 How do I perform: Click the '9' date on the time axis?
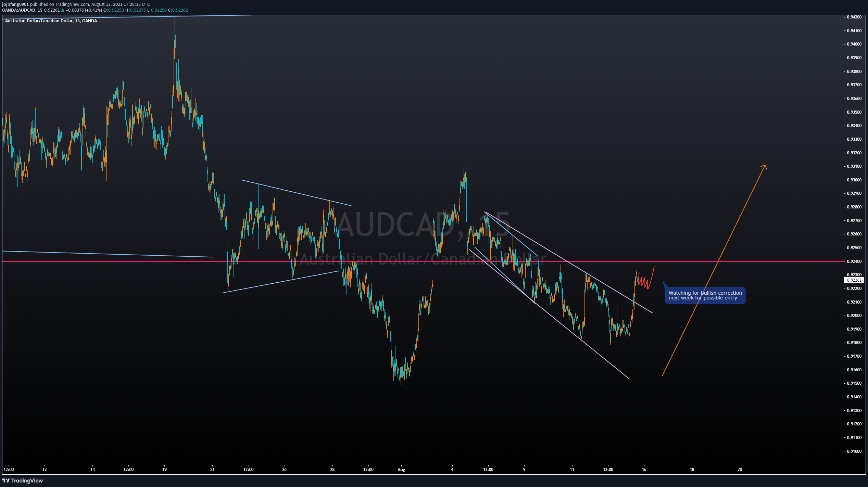524,470
